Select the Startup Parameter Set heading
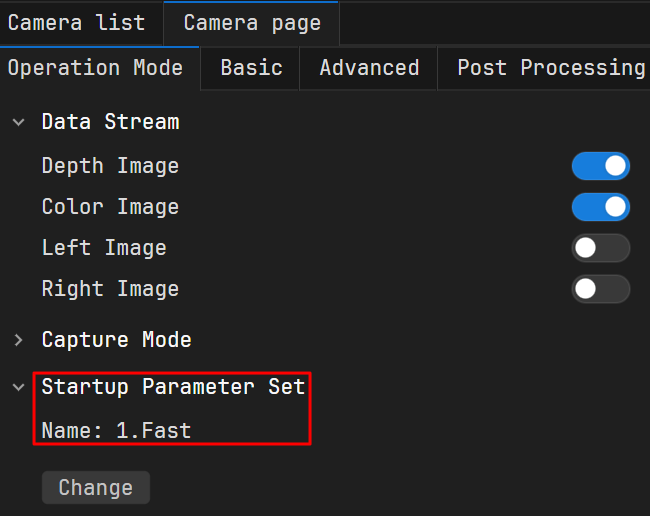 pyautogui.click(x=173, y=387)
